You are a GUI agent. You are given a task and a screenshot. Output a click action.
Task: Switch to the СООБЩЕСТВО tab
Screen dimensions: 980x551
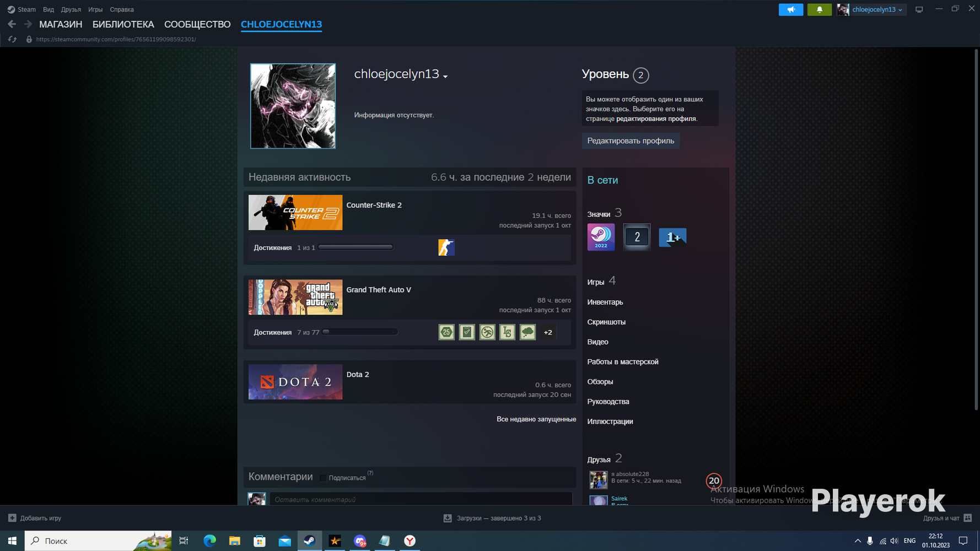point(197,24)
